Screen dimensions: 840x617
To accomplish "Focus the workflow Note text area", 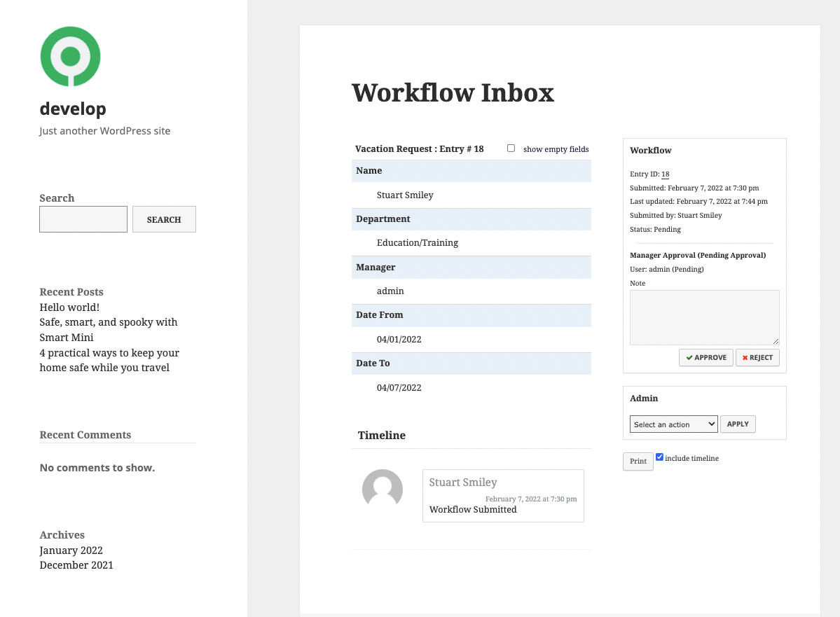I will point(704,317).
